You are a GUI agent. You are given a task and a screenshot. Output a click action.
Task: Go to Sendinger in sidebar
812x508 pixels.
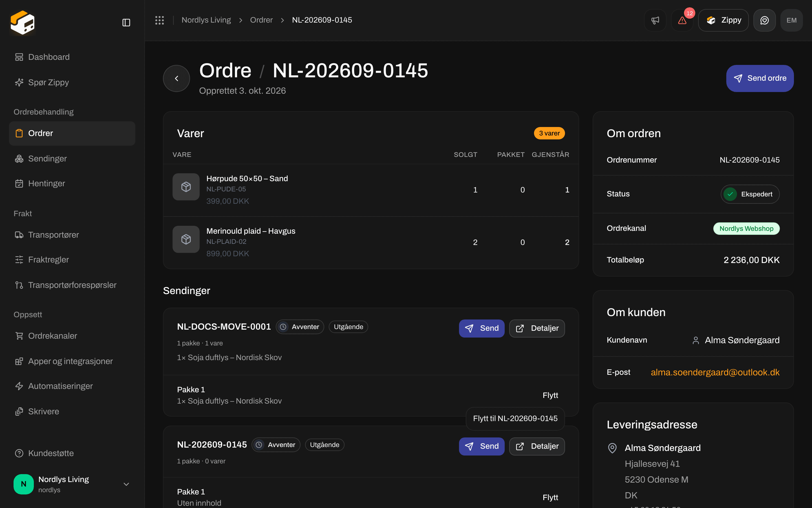coord(72,159)
